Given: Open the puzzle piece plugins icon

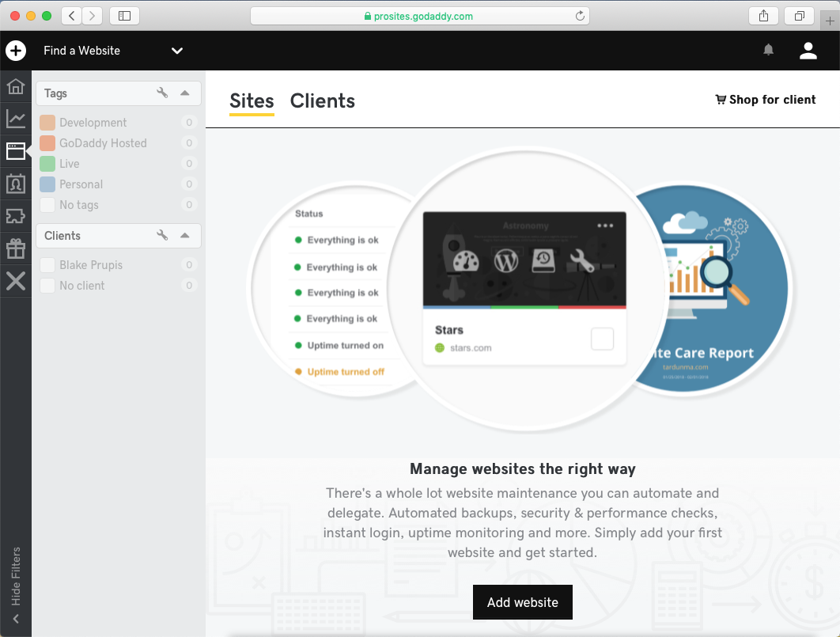Looking at the screenshot, I should click(16, 216).
